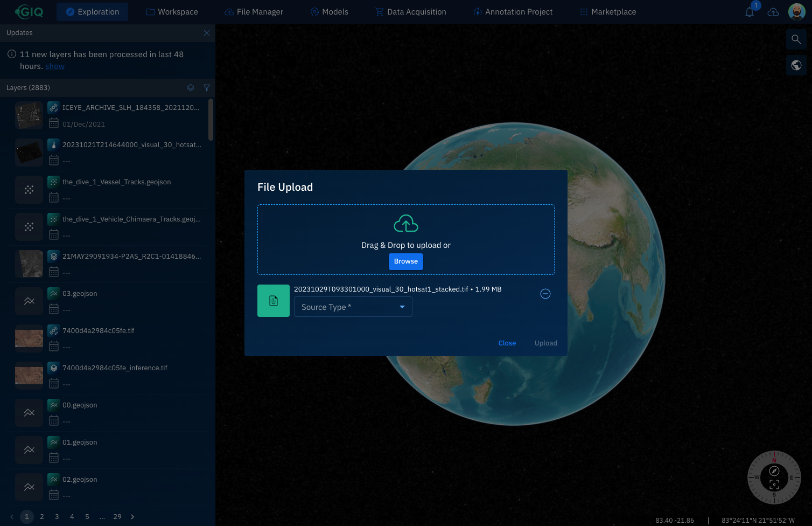Viewport: 812px width, 526px height.
Task: Click the raster icon for 21MAY29091934 layer
Action: (x=53, y=257)
